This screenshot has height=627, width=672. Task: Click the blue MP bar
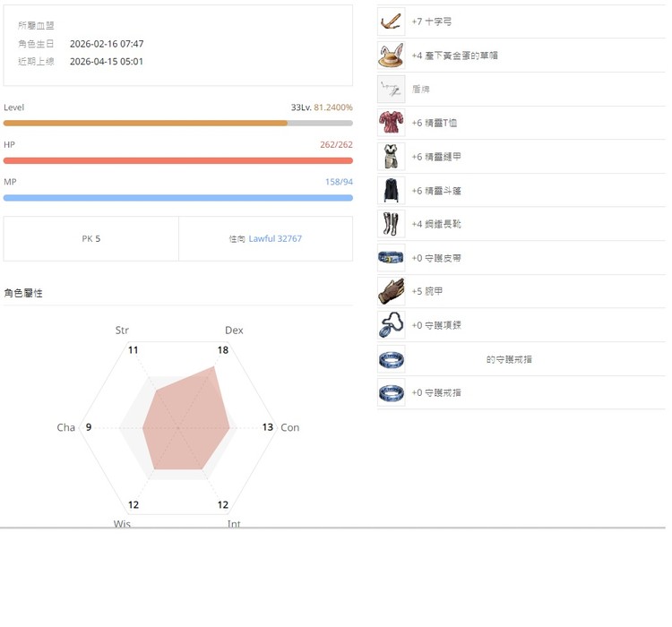click(177, 197)
